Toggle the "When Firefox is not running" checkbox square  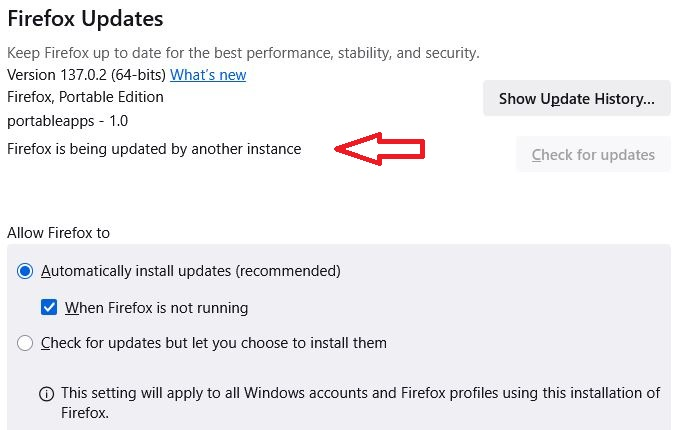pyautogui.click(x=49, y=308)
